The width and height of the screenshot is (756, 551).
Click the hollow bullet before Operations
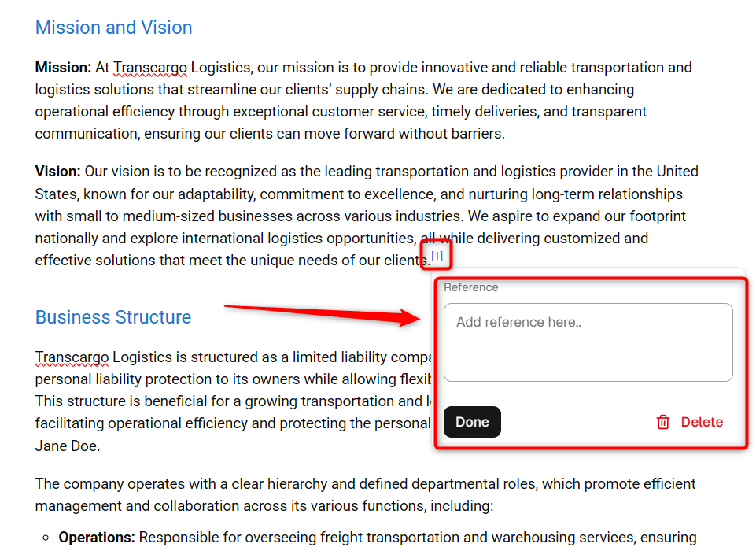pos(46,538)
